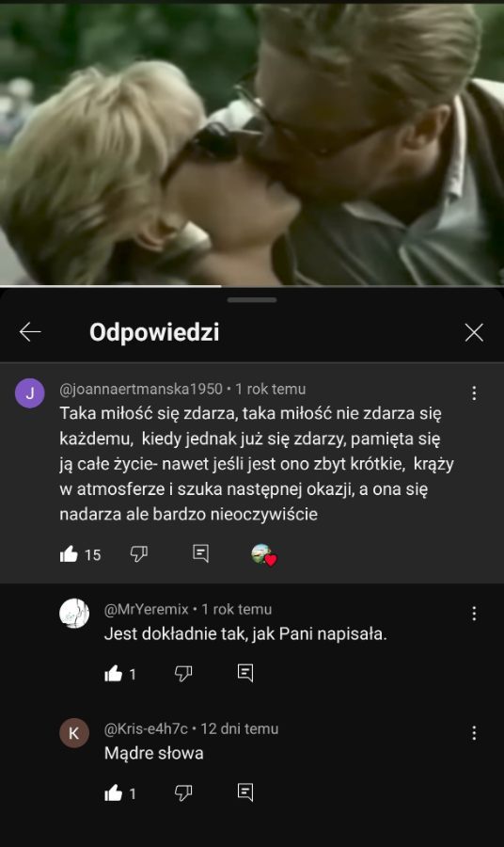Open MrYeremix's profile avatar

click(x=74, y=613)
